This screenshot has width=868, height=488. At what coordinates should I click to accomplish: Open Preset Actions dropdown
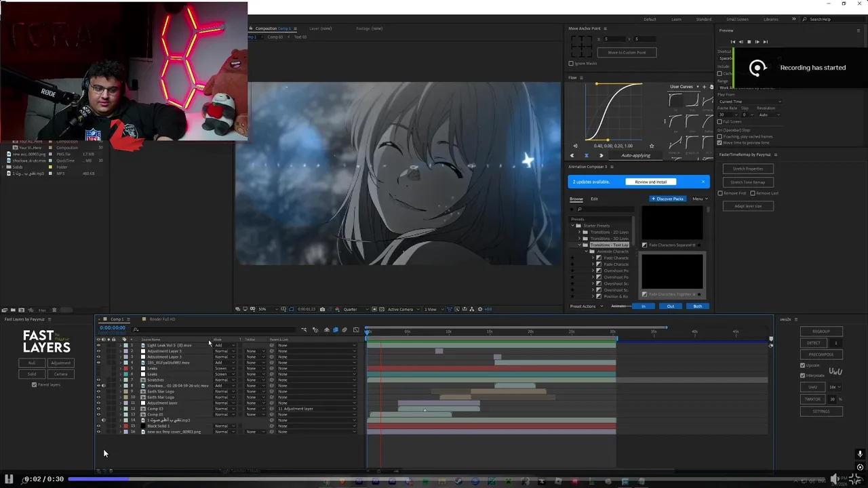point(585,306)
